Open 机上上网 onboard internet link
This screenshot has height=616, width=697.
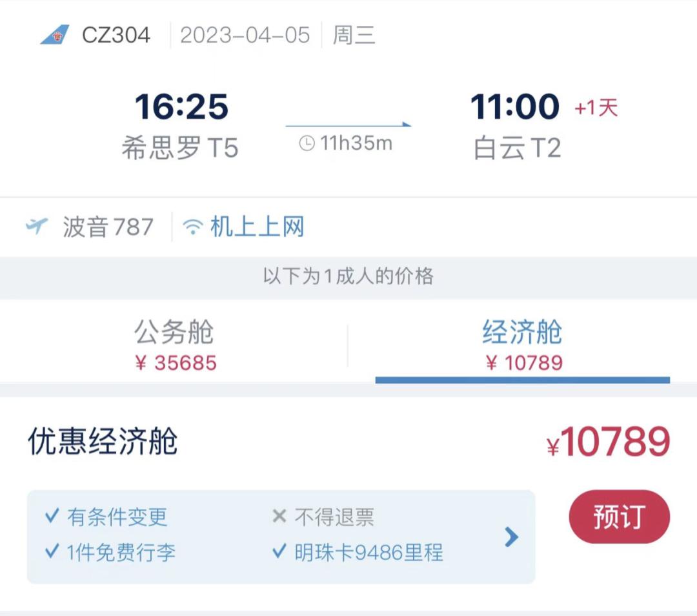coord(256,226)
